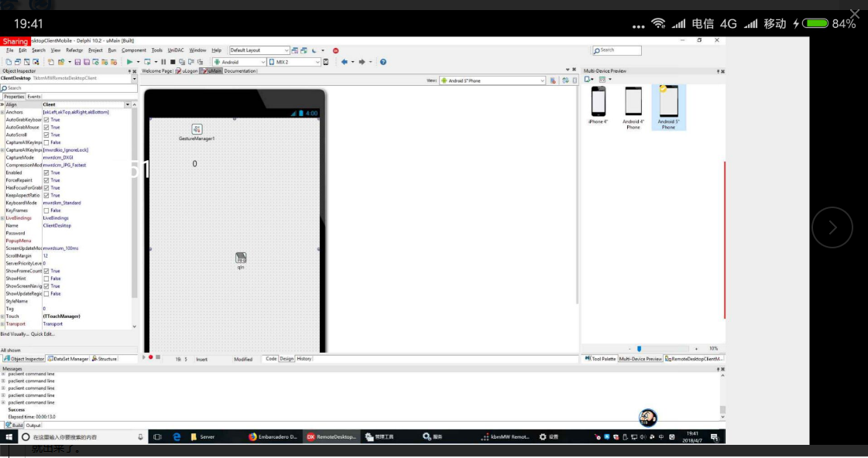Toggle the ShowHint checkbox
Viewport: 868px width, 458px height.
coord(46,279)
